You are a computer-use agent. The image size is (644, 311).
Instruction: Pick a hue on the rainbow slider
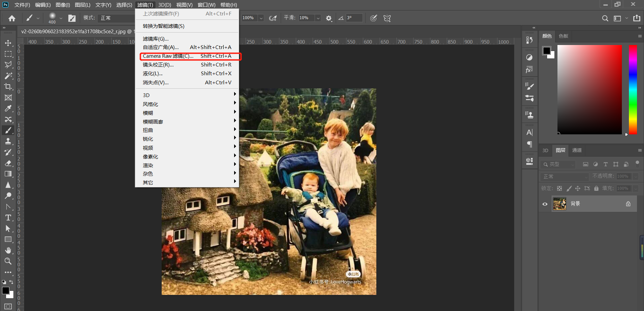633,90
